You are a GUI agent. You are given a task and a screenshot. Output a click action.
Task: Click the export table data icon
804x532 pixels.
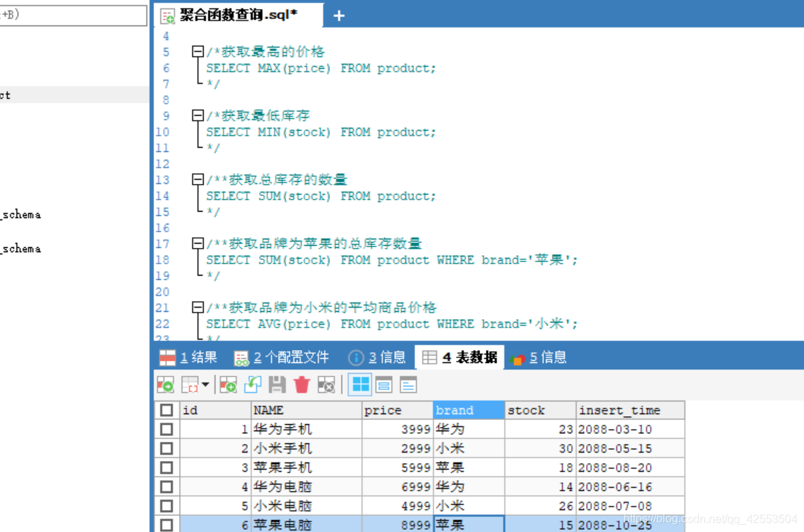pyautogui.click(x=165, y=385)
